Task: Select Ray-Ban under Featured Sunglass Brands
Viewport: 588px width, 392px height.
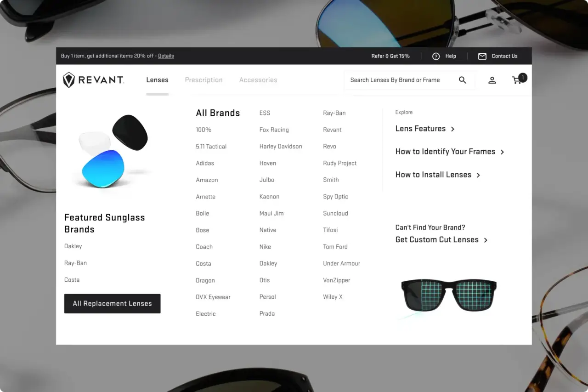Action: click(75, 263)
